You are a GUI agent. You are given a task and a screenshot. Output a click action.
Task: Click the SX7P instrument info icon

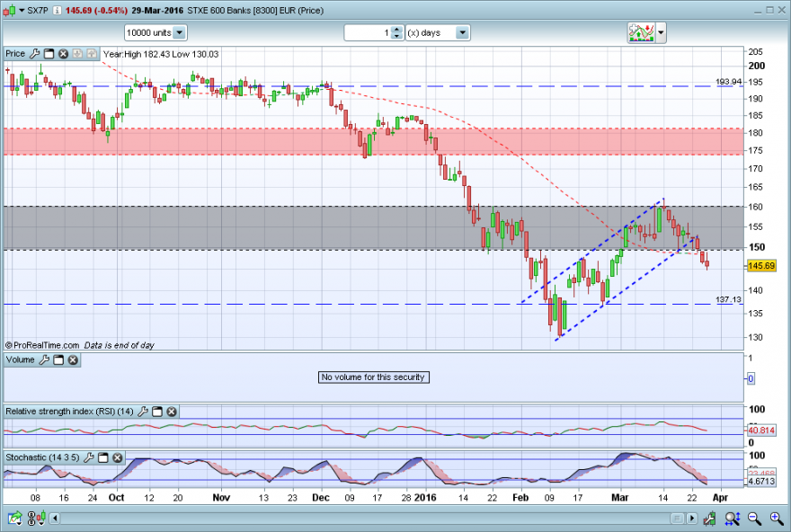tap(57, 11)
